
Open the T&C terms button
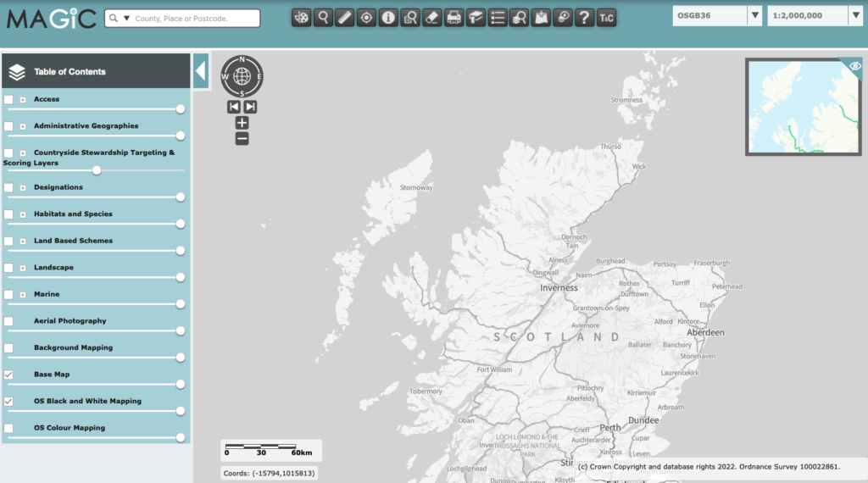(x=606, y=18)
